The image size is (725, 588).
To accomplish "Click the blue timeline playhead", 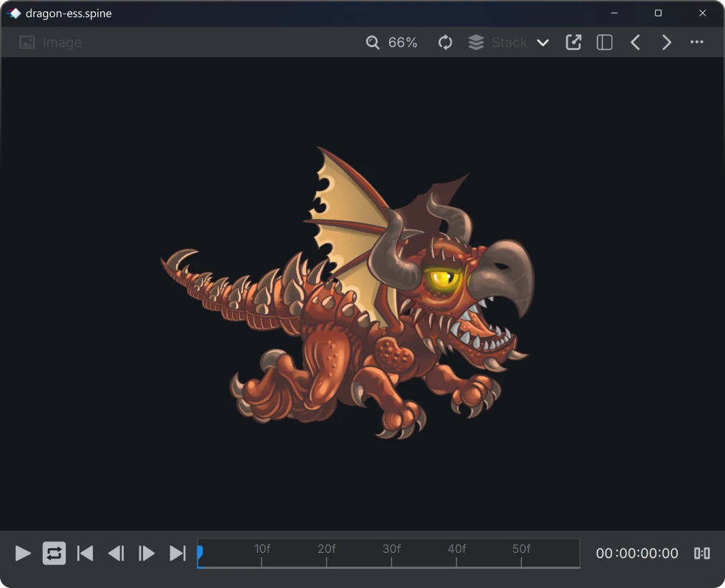I will click(200, 552).
